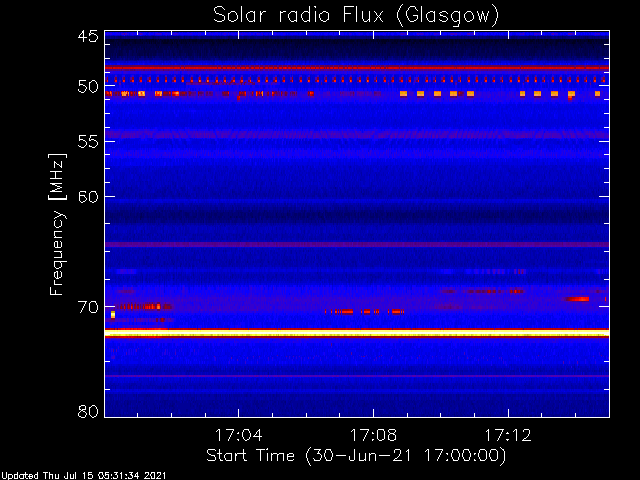Click the 55 frequency tick label
This screenshot has height=480, width=640.
pos(88,142)
